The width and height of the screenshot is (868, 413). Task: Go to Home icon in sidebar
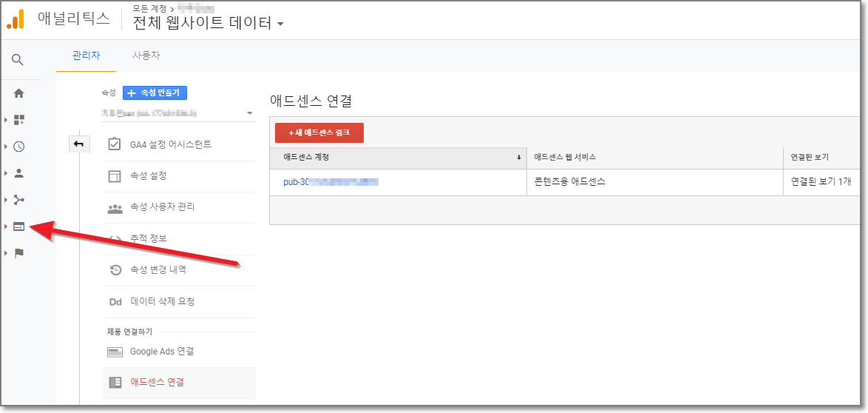[x=18, y=93]
